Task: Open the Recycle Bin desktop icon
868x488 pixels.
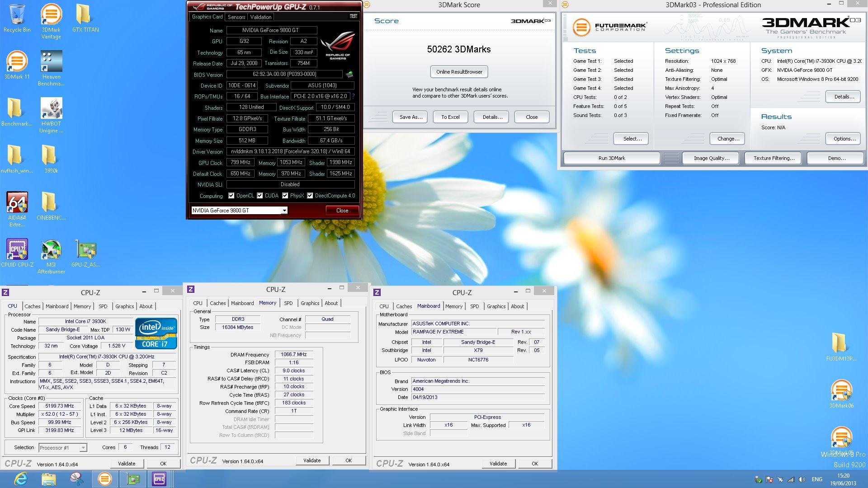Action: click(x=17, y=18)
